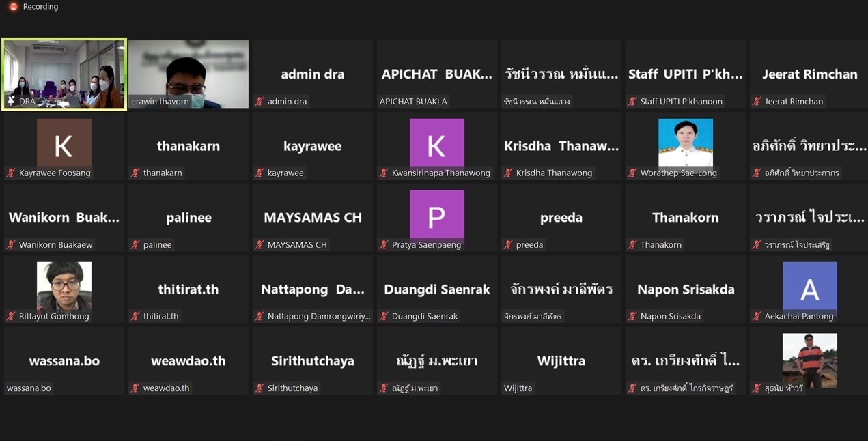Select muted microphone icon for Jeerat Rimchan
The image size is (868, 441).
pos(757,102)
